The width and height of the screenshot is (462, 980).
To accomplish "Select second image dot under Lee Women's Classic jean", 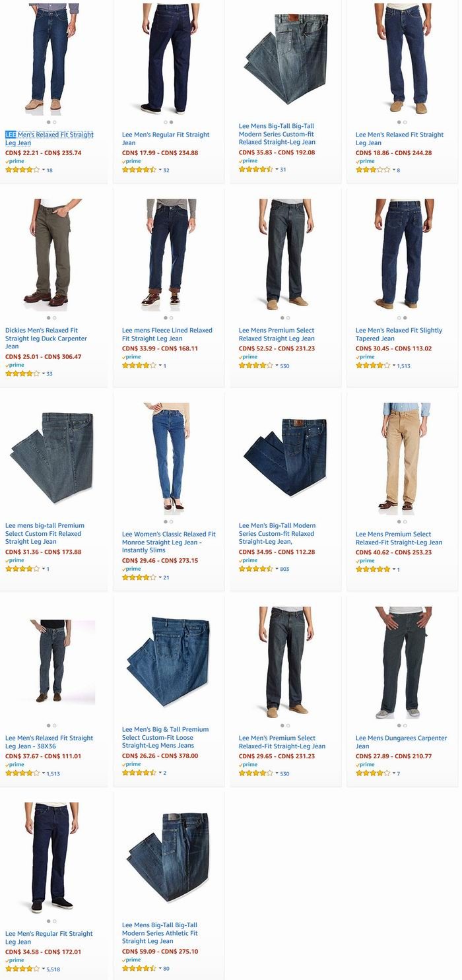I will (x=172, y=521).
